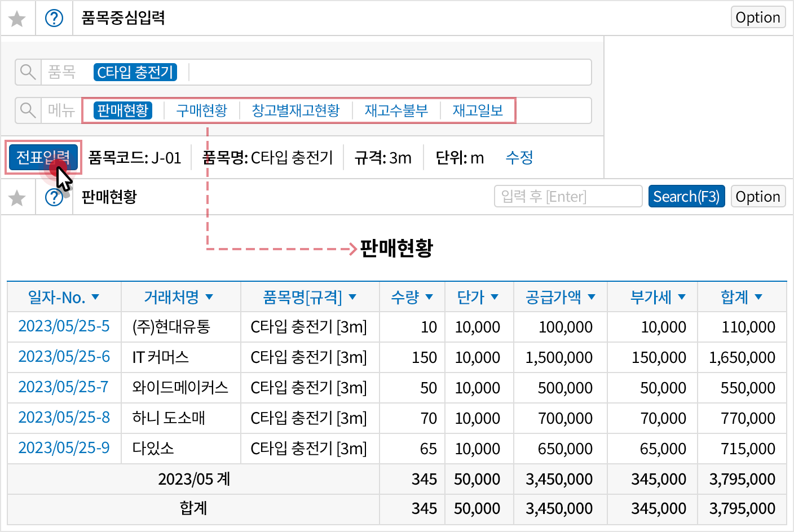Click the 부가세 sort arrow

(x=682, y=297)
